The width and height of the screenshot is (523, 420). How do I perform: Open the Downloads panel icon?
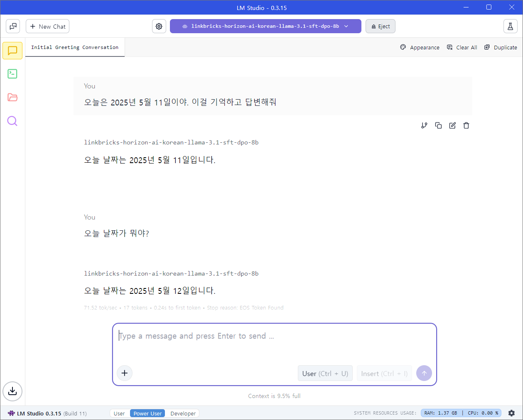coord(12,391)
